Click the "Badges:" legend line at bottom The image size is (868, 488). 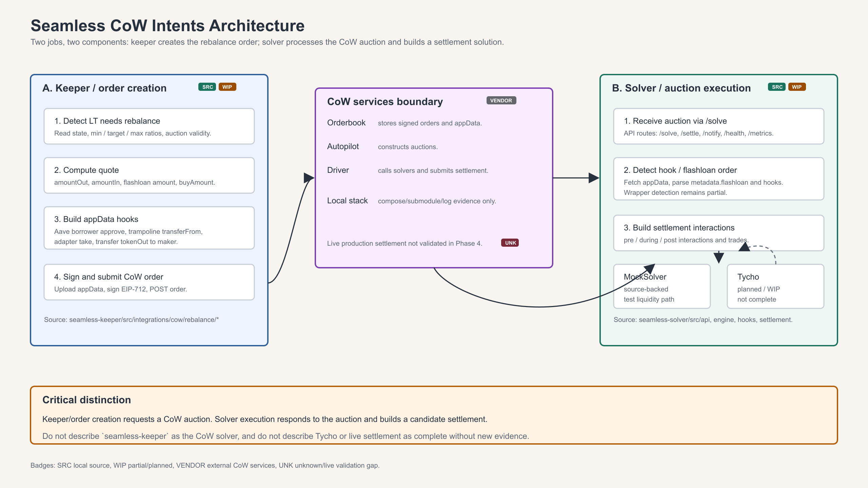(205, 465)
